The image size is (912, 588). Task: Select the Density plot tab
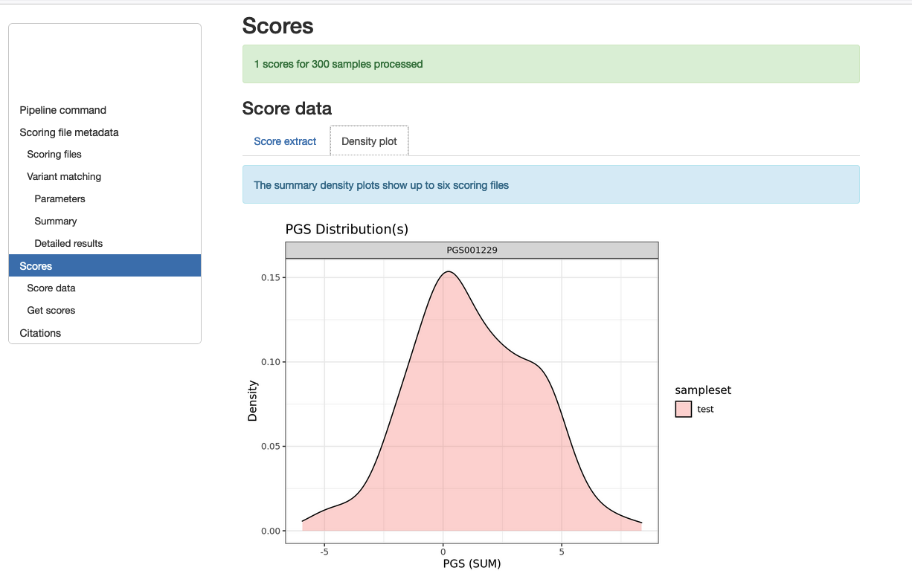(369, 141)
